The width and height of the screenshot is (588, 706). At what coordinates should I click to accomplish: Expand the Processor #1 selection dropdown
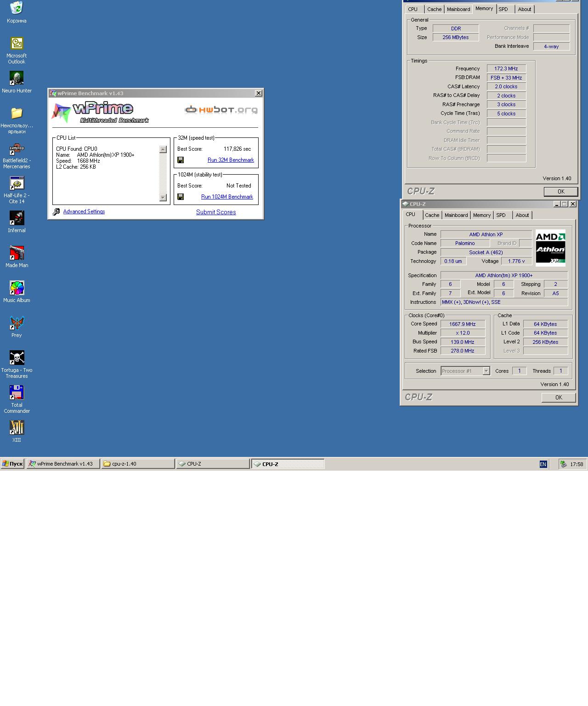[486, 371]
